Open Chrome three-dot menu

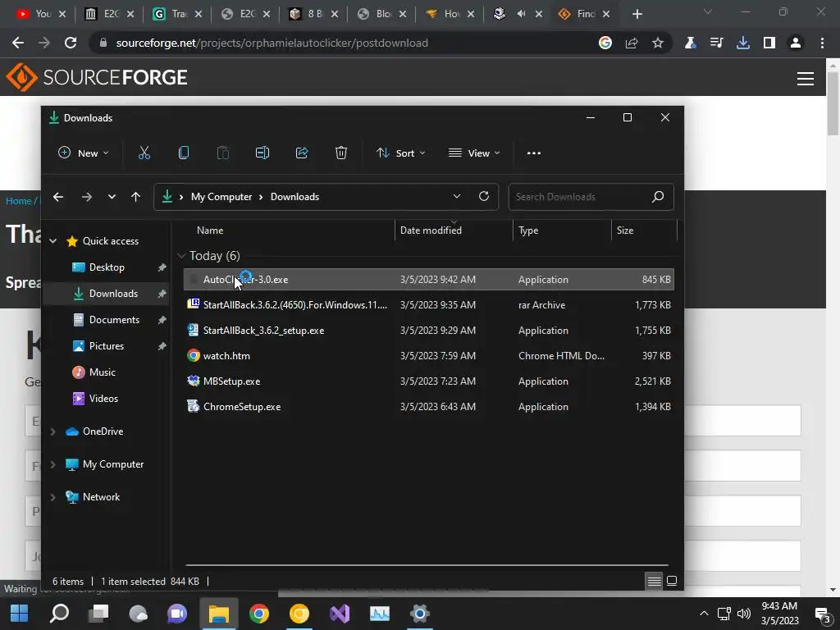(822, 43)
